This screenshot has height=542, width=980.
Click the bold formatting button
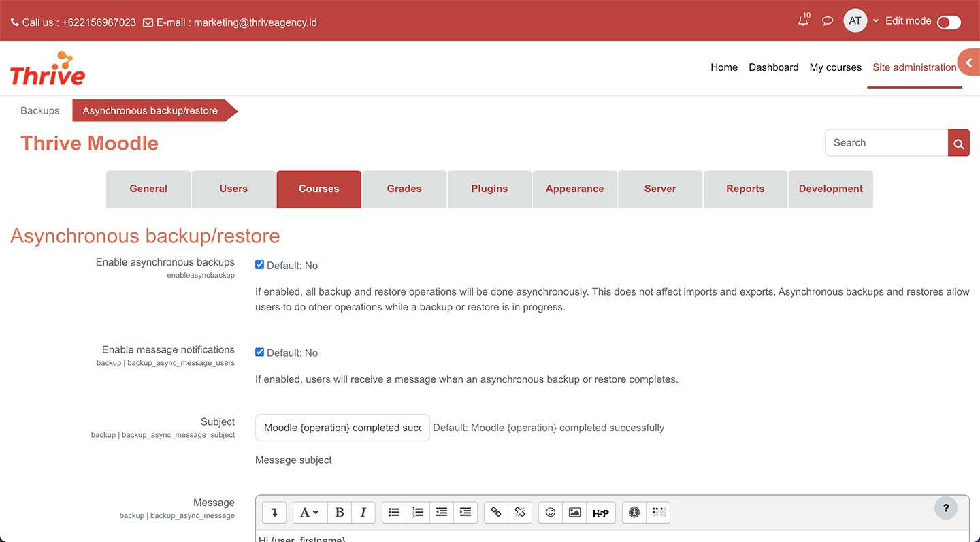[340, 513]
